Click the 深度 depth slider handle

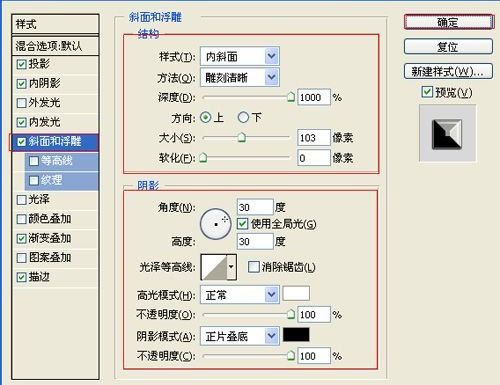click(x=291, y=97)
